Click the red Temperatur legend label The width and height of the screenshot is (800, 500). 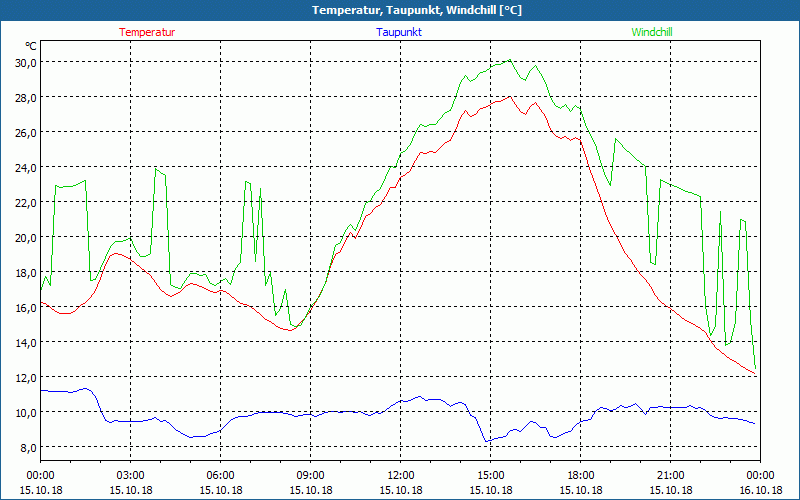pyautogui.click(x=147, y=32)
